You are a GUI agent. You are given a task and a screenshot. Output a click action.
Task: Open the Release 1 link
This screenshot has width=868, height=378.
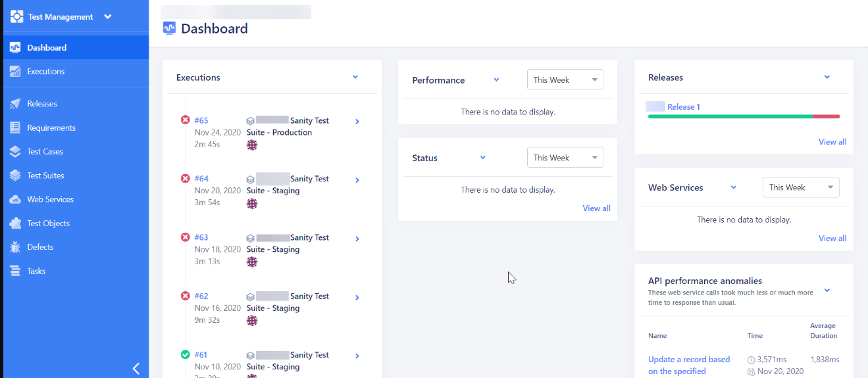684,106
